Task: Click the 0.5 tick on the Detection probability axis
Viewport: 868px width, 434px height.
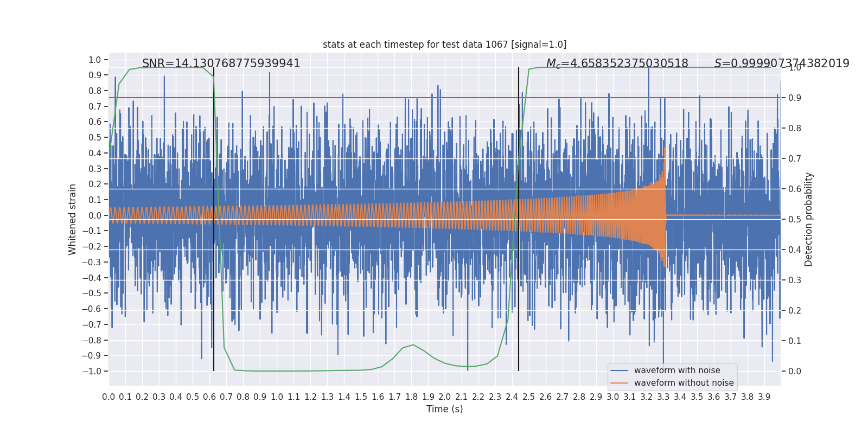Action: coord(795,219)
